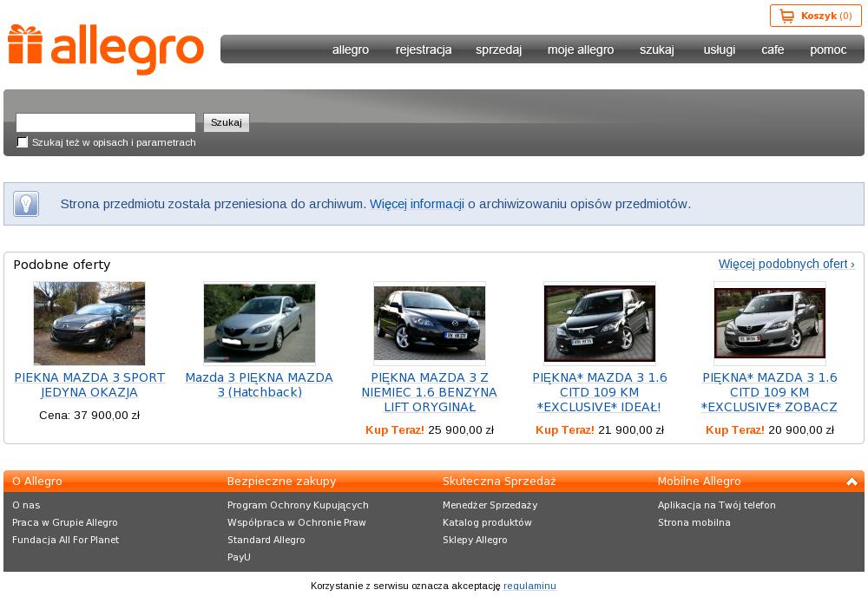The width and height of the screenshot is (868, 603).
Task: Click the price 37 900,00 zł
Action: tap(107, 416)
